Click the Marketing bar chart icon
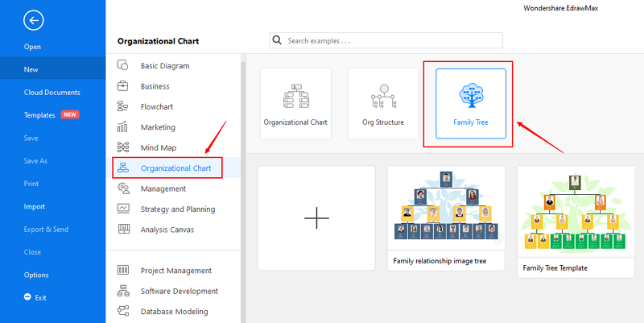The width and height of the screenshot is (644, 323). tap(123, 127)
